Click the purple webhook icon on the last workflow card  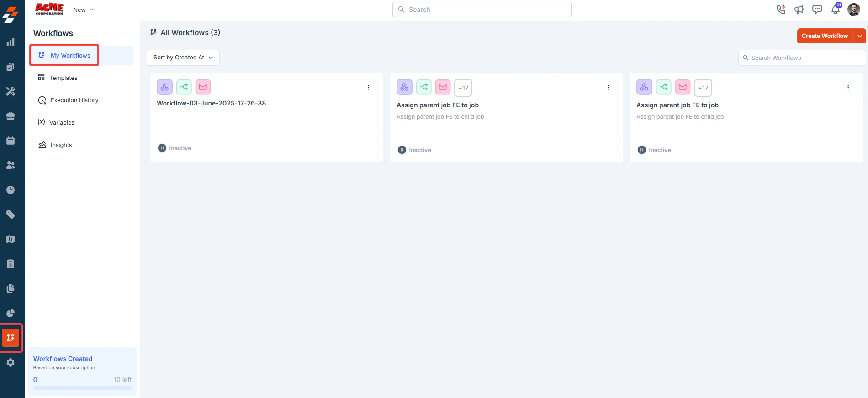[x=644, y=87]
